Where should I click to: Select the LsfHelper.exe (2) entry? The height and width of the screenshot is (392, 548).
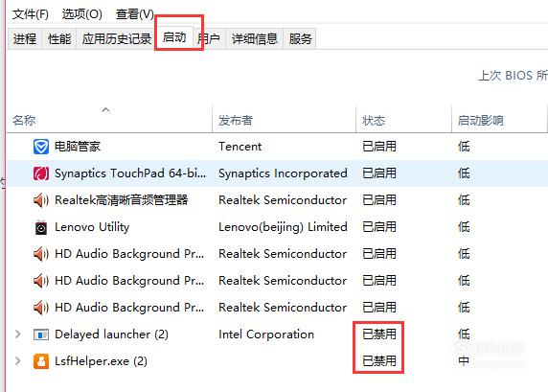coord(101,361)
